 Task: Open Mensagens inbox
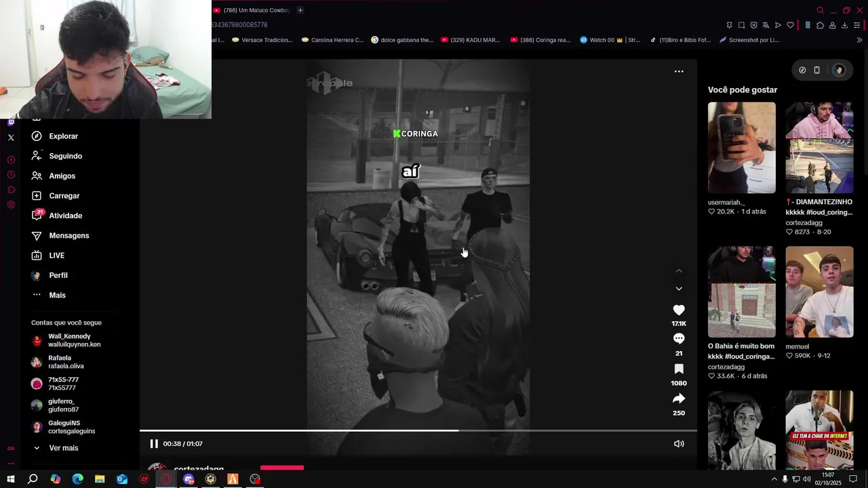(x=60, y=235)
